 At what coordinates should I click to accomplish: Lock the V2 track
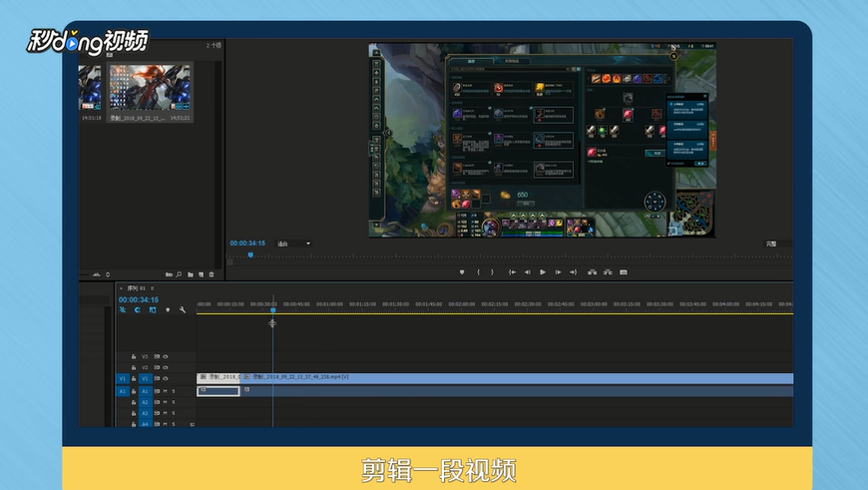[134, 367]
